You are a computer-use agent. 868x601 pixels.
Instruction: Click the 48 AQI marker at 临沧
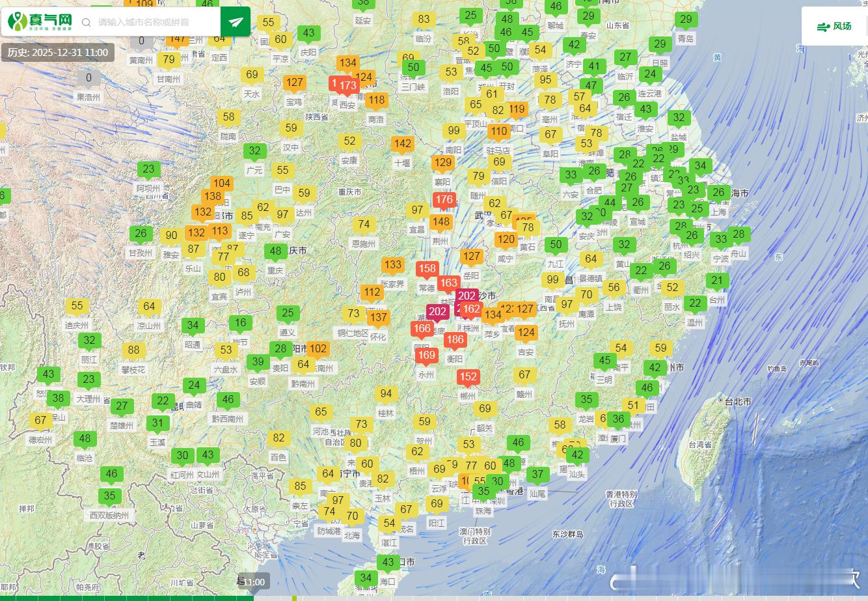tap(85, 439)
